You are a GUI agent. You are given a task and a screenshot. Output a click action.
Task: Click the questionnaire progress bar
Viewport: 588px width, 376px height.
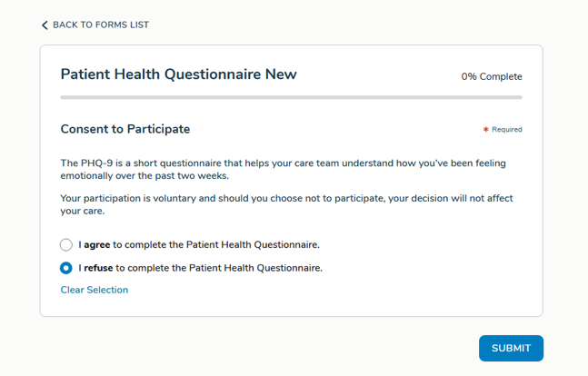[291, 96]
